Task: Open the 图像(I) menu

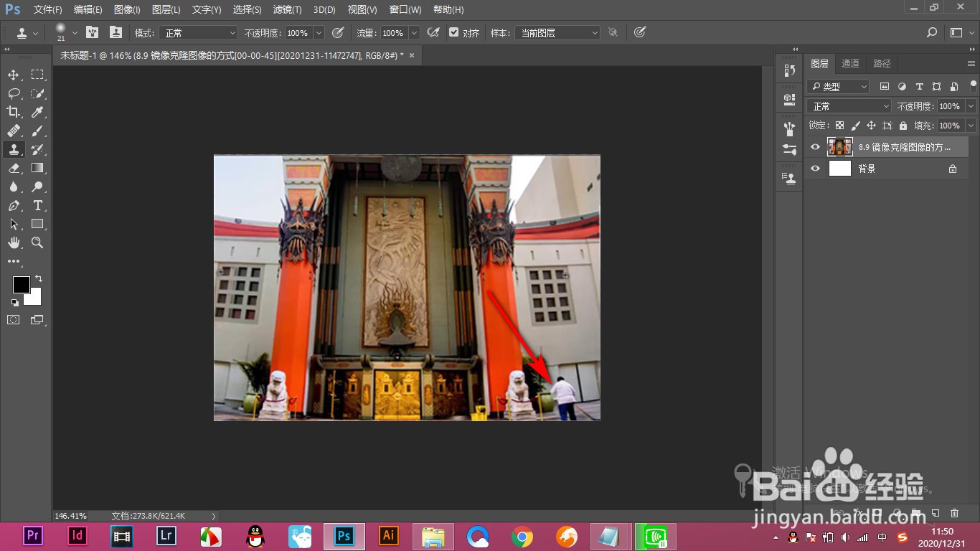Action: coord(127,10)
